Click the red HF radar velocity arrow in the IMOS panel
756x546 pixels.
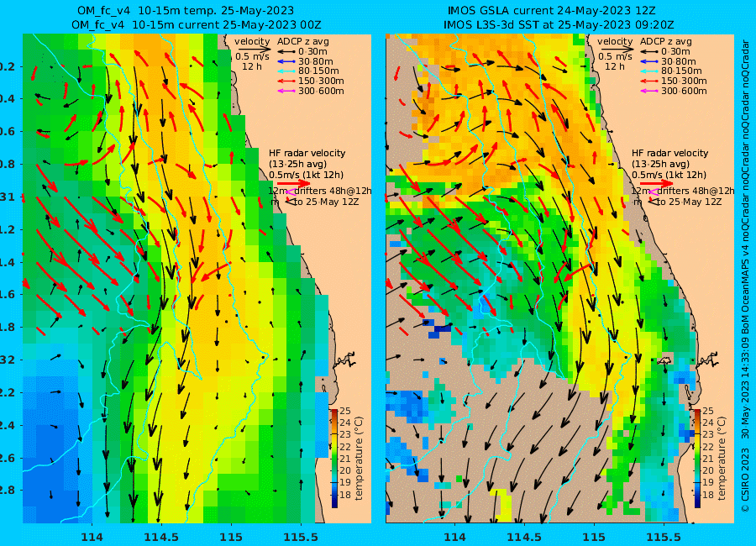click(x=657, y=183)
